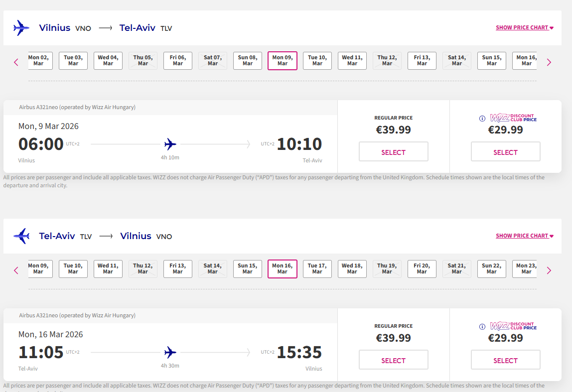Select the outbound regular price €39.99 fare
572x392 pixels.
393,152
